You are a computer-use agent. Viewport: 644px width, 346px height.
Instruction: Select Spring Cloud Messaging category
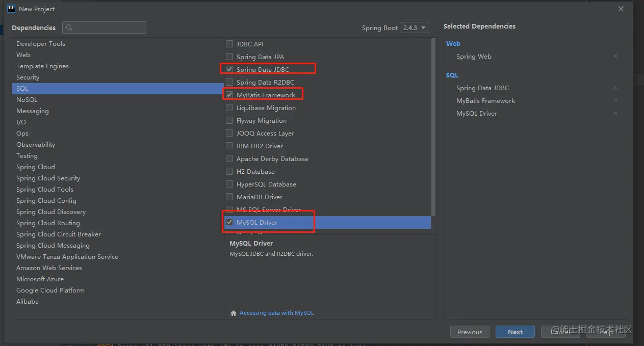(x=118, y=246)
